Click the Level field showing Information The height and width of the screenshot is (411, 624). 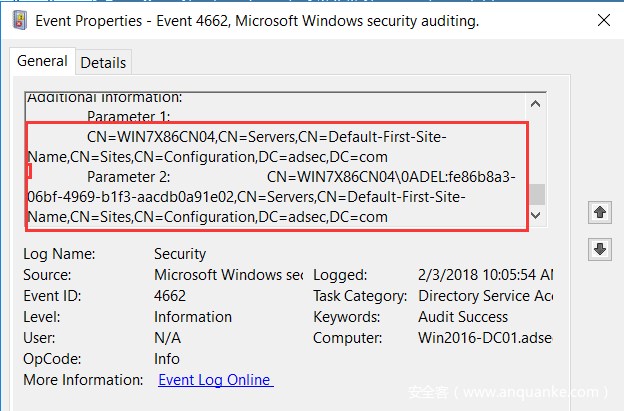pyautogui.click(x=192, y=317)
